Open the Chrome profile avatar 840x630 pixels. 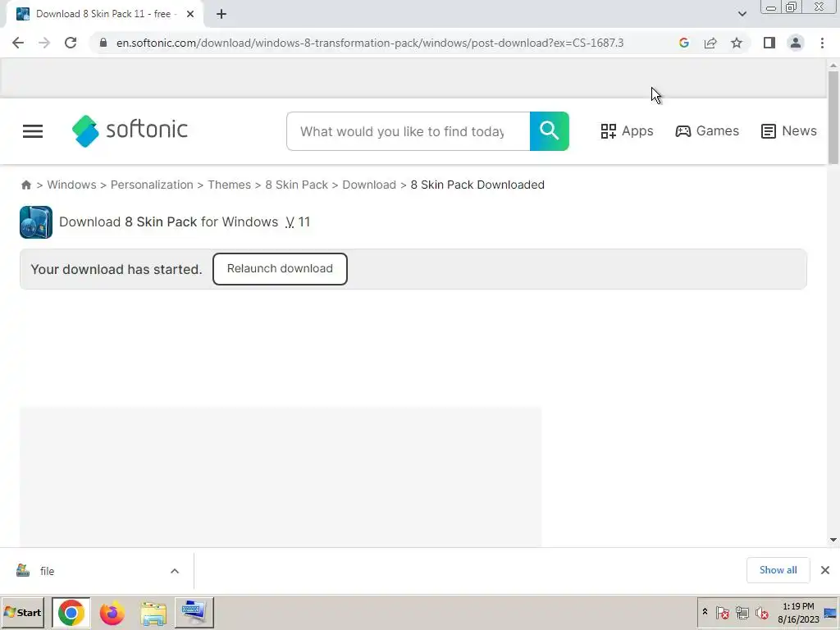tap(796, 43)
